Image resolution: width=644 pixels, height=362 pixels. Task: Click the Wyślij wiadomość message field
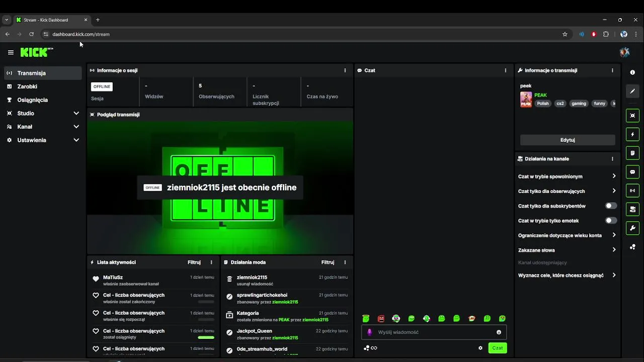tap(434, 332)
